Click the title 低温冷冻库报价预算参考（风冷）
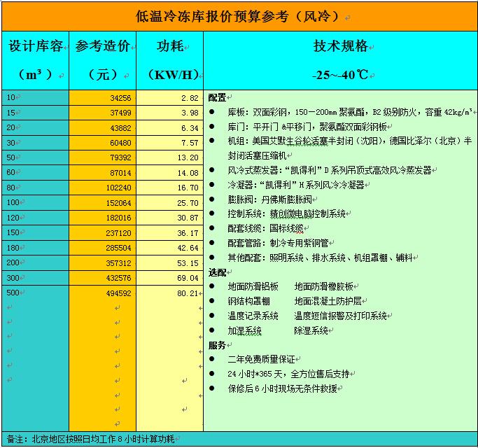 pyautogui.click(x=239, y=17)
